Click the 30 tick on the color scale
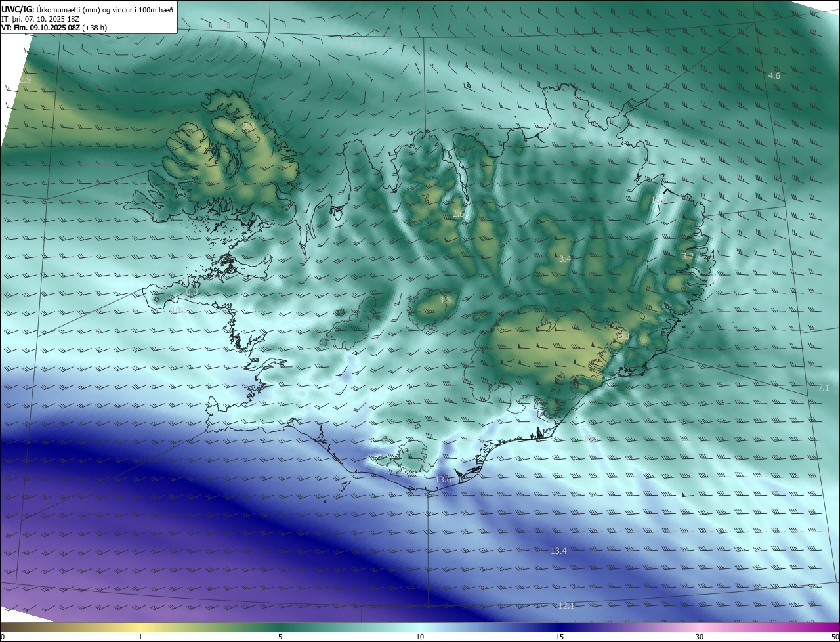 pyautogui.click(x=700, y=637)
